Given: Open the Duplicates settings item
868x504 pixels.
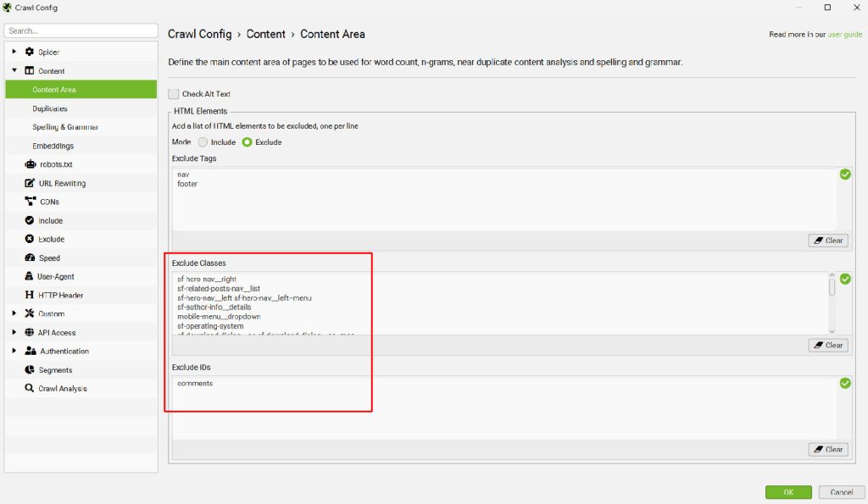Looking at the screenshot, I should click(x=81, y=108).
